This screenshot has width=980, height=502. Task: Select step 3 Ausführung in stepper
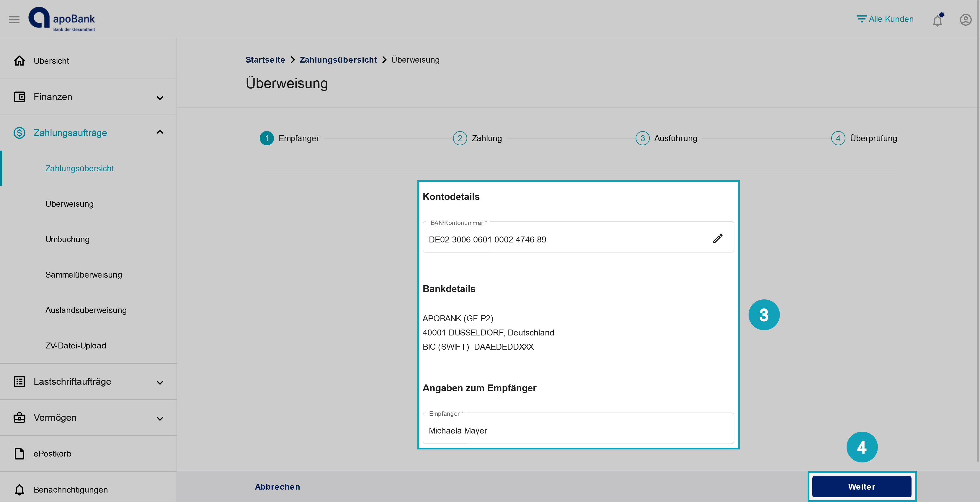point(667,138)
